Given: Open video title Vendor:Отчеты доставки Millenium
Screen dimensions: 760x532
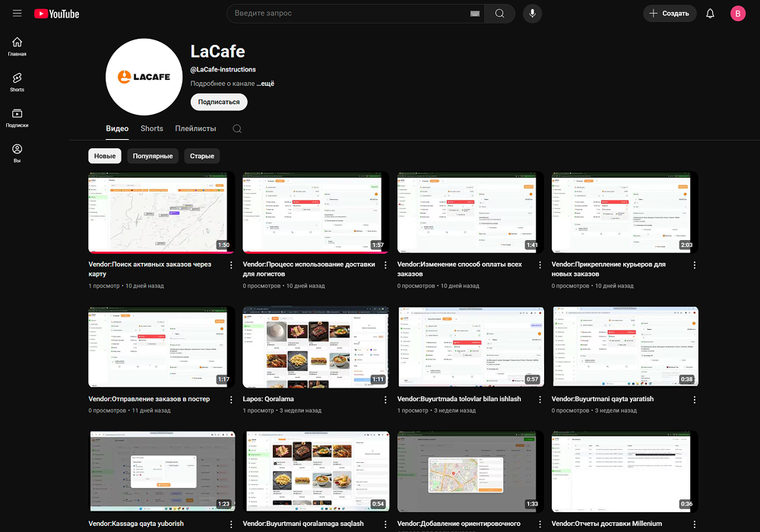Looking at the screenshot, I should [606, 524].
